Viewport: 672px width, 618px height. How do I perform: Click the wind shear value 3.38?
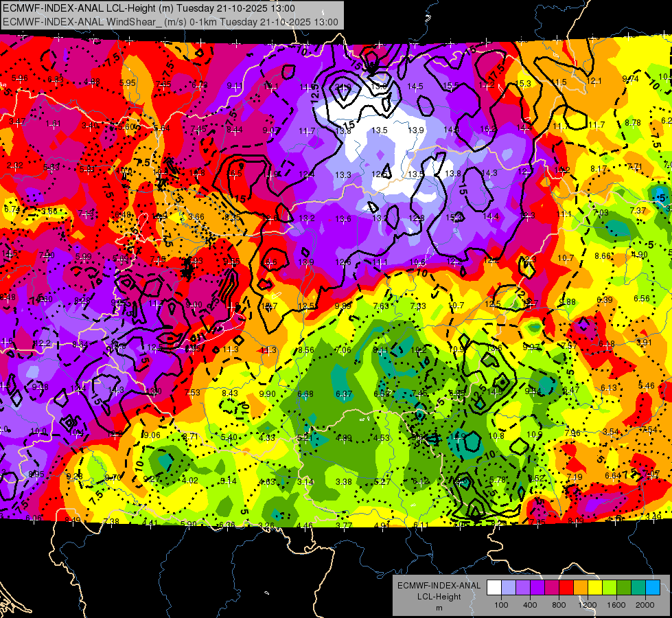pyautogui.click(x=344, y=482)
